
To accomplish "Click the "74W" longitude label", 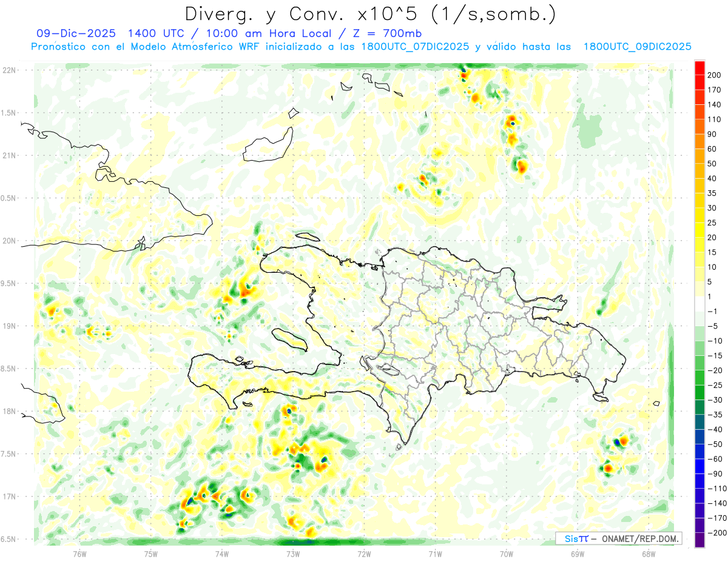I will 222,554.
